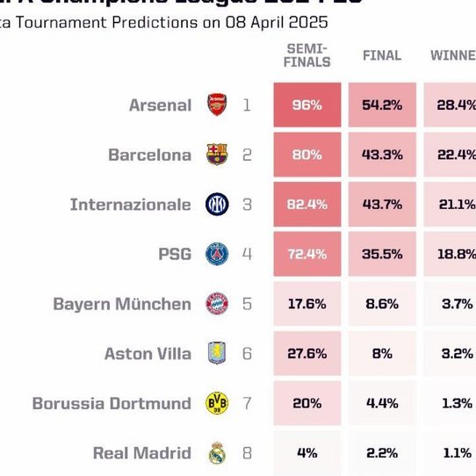The image size is (476, 476).
Task: Click the Aston Villa club crest
Action: coord(217,353)
